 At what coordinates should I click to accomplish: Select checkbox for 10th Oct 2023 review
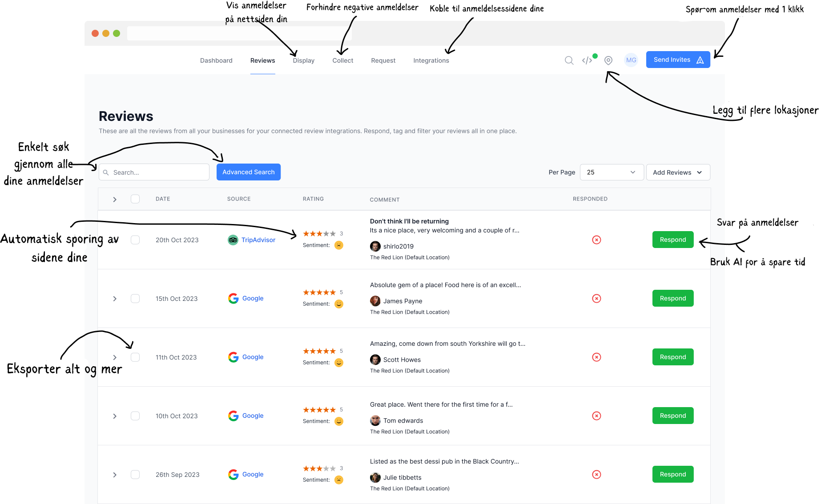[x=135, y=416]
